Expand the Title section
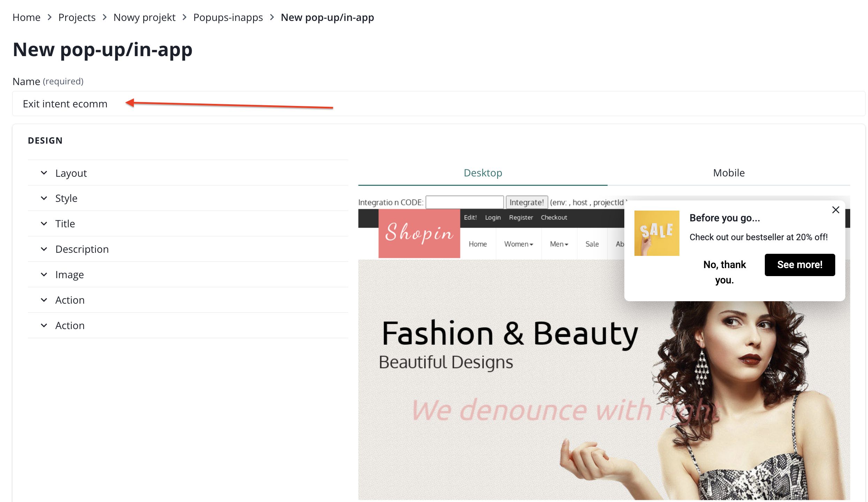The image size is (868, 502). tap(65, 224)
